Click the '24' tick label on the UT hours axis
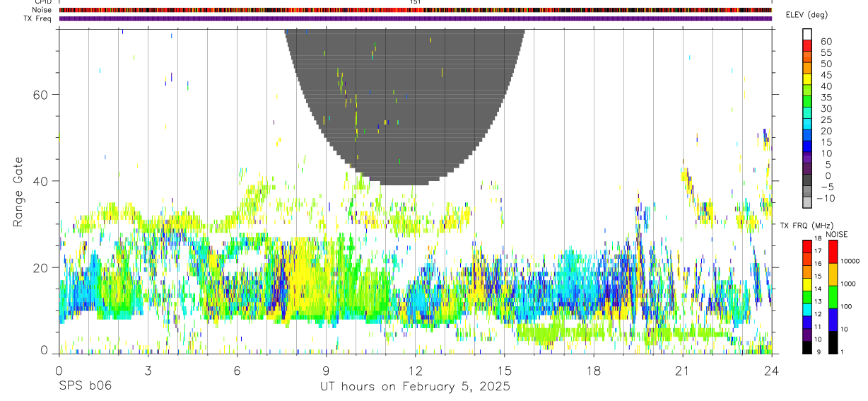 [x=771, y=370]
